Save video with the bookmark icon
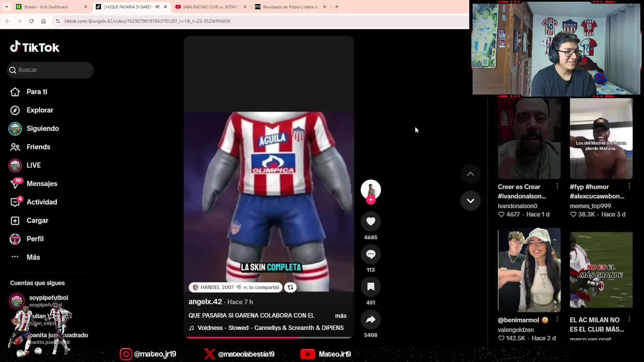This screenshot has height=362, width=644. point(371,287)
